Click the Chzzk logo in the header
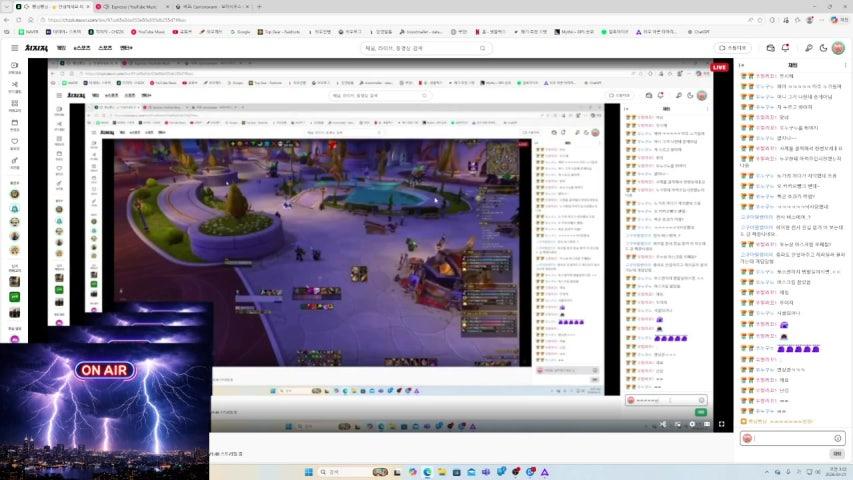Image resolution: width=853 pixels, height=480 pixels. click(x=36, y=48)
